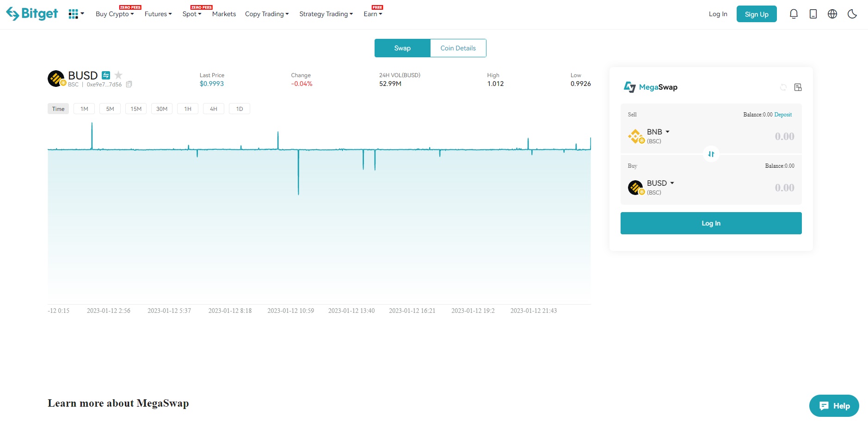Viewport: 868px width, 421px height.
Task: Click the Last Price value $0.9993
Action: point(212,84)
